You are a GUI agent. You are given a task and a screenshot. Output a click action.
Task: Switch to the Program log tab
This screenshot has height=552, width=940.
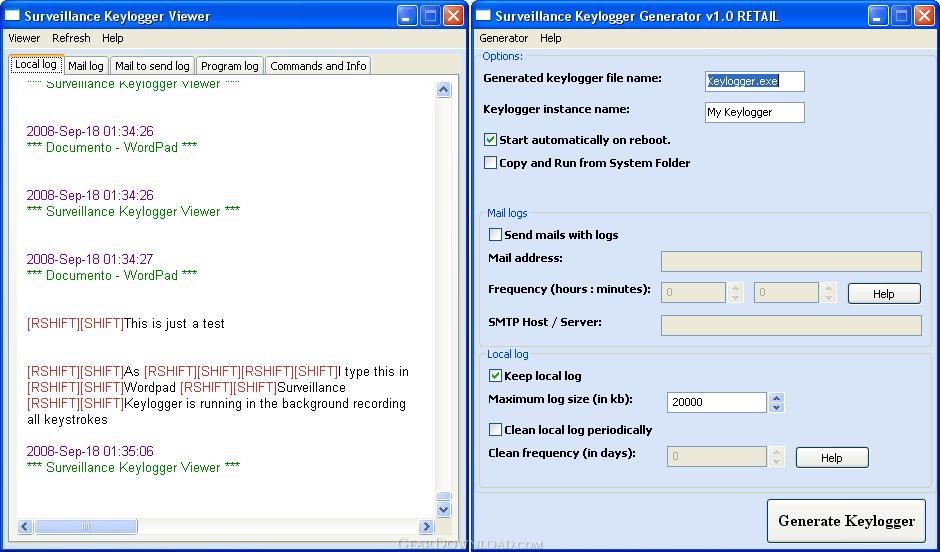(230, 66)
